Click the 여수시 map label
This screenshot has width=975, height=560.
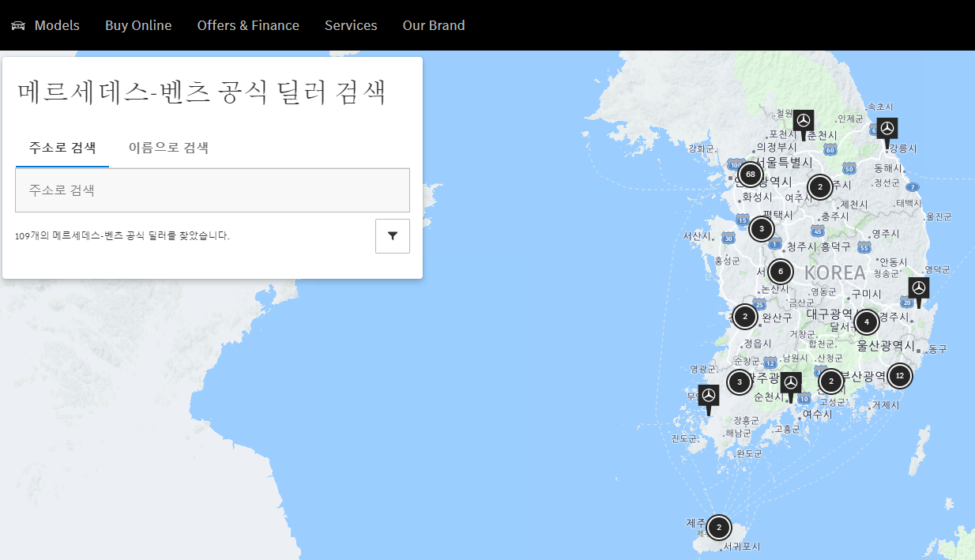(x=818, y=414)
